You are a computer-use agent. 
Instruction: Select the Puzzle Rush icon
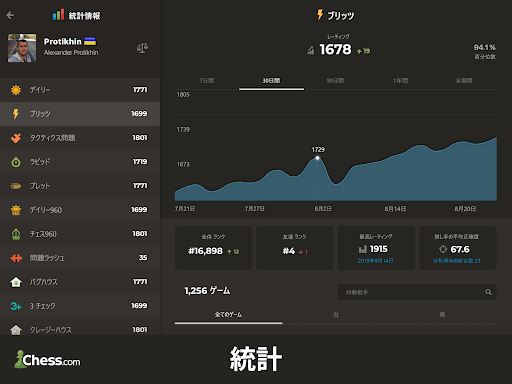(16, 258)
